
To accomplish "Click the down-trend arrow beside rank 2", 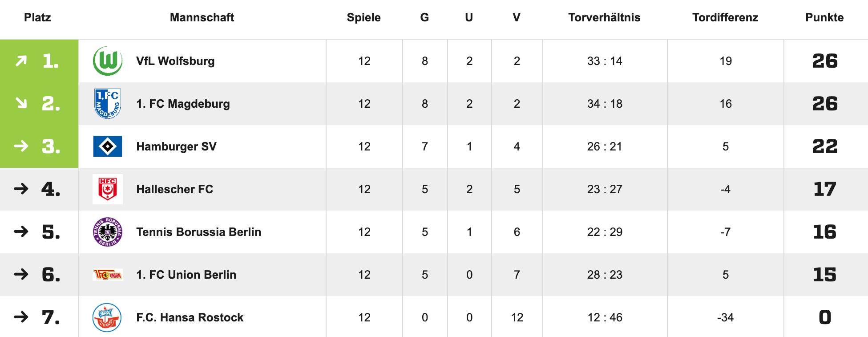I will 21,103.
